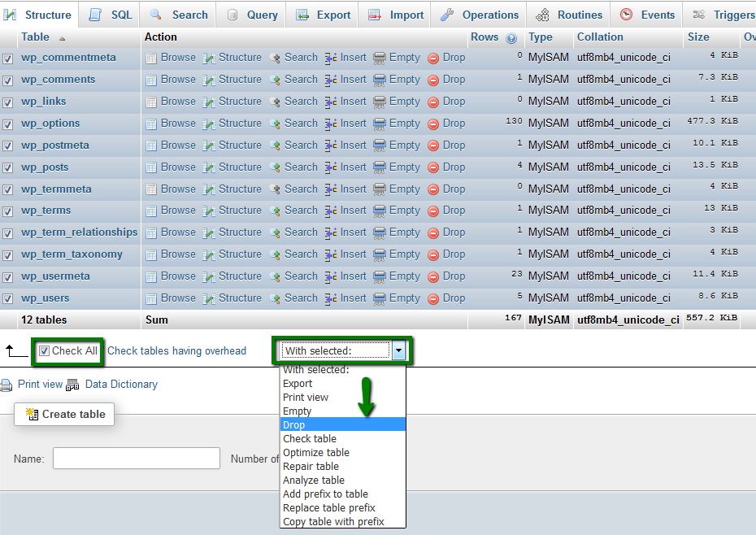Viewport: 756px width, 535px height.
Task: Click the Events clock icon
Action: coord(626,15)
